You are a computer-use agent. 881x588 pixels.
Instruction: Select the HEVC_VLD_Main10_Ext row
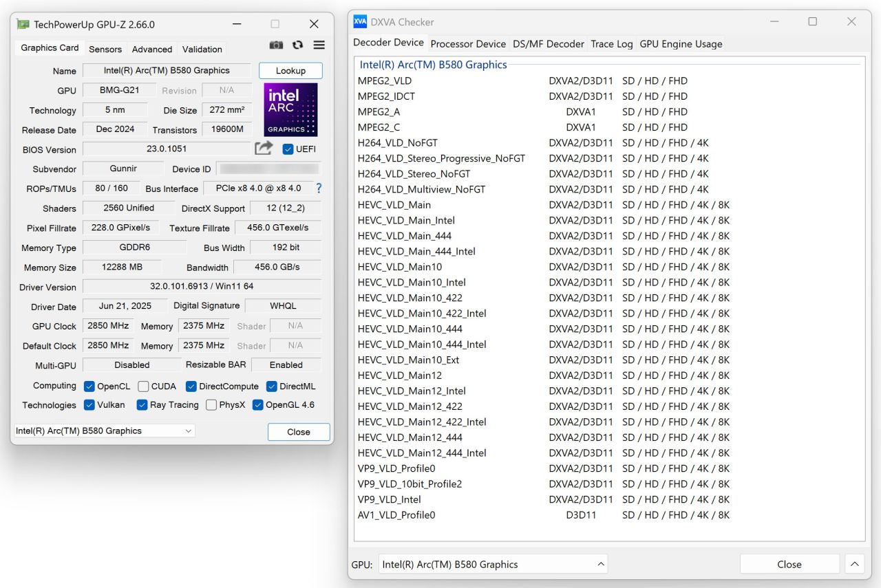(609, 360)
